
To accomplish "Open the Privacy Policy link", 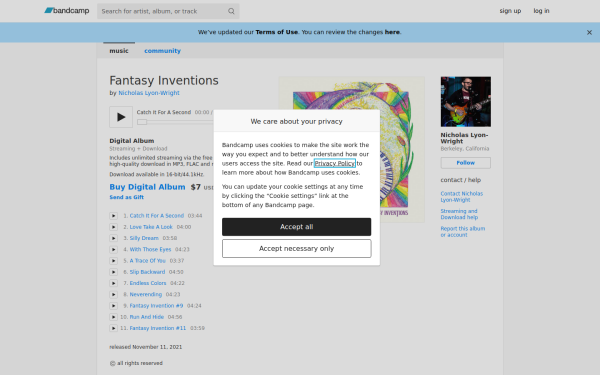I will point(335,163).
